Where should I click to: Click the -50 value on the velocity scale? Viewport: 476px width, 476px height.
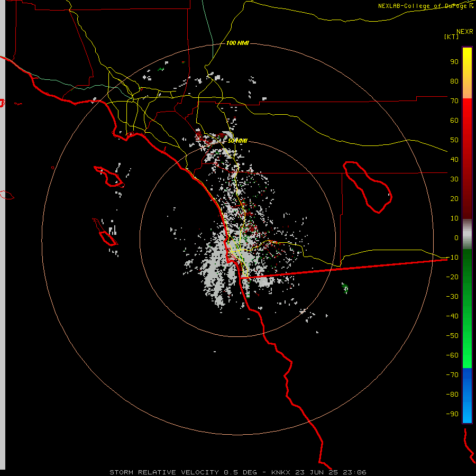(452, 336)
